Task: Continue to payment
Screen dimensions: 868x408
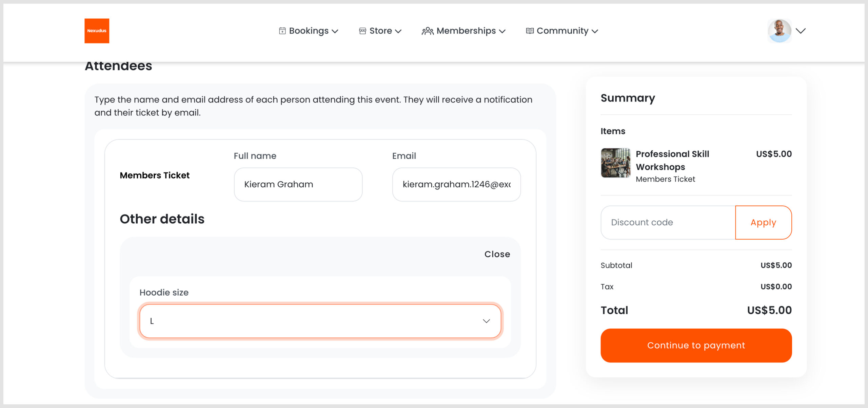Action: tap(696, 345)
